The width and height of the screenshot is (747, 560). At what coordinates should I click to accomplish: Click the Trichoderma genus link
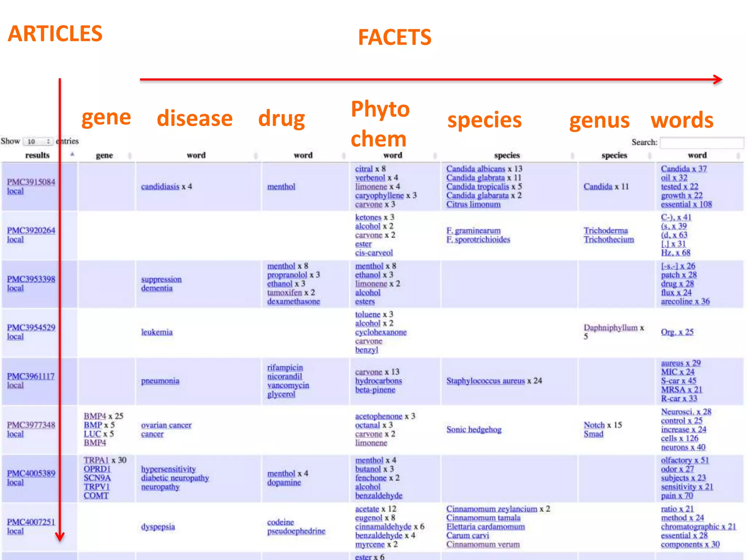coord(606,231)
